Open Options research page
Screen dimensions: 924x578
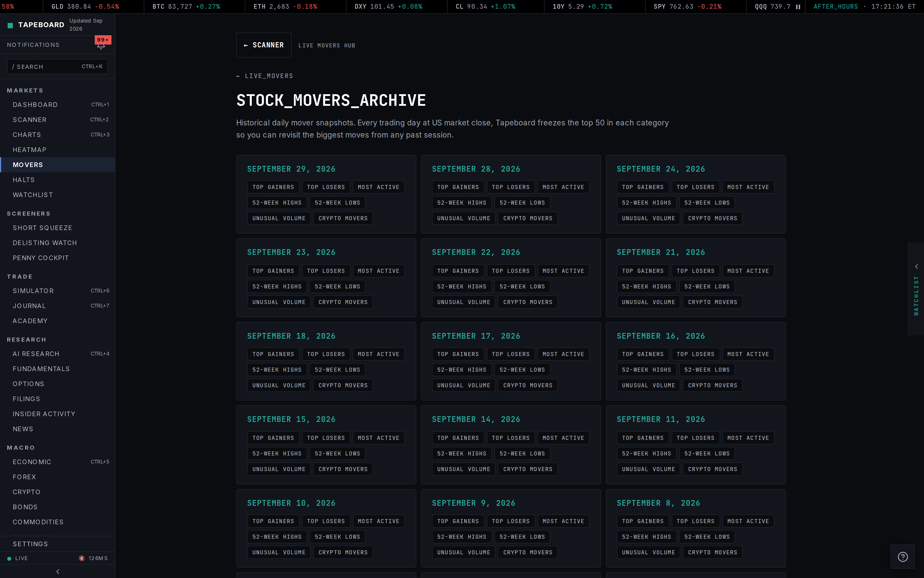click(x=58, y=384)
